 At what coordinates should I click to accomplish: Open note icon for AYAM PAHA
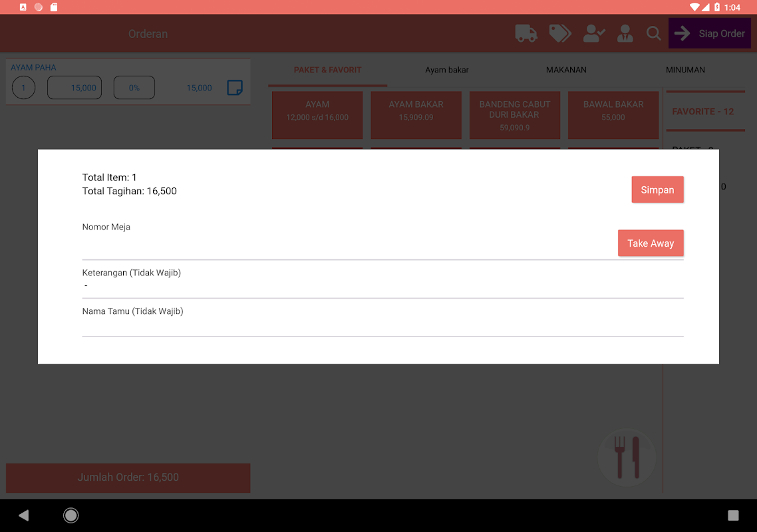click(x=235, y=87)
